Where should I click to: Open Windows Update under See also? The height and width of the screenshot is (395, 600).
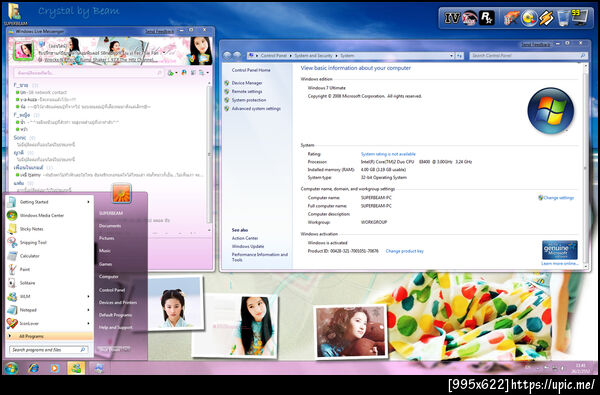coord(248,246)
